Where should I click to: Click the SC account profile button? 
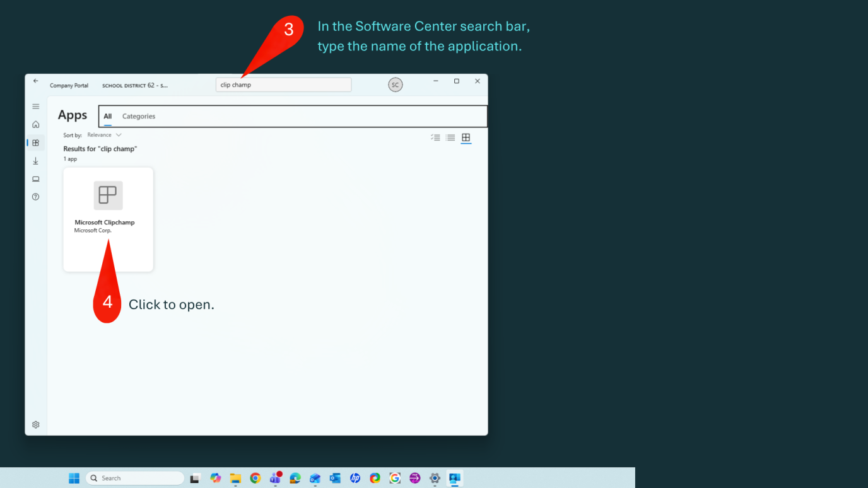(396, 84)
